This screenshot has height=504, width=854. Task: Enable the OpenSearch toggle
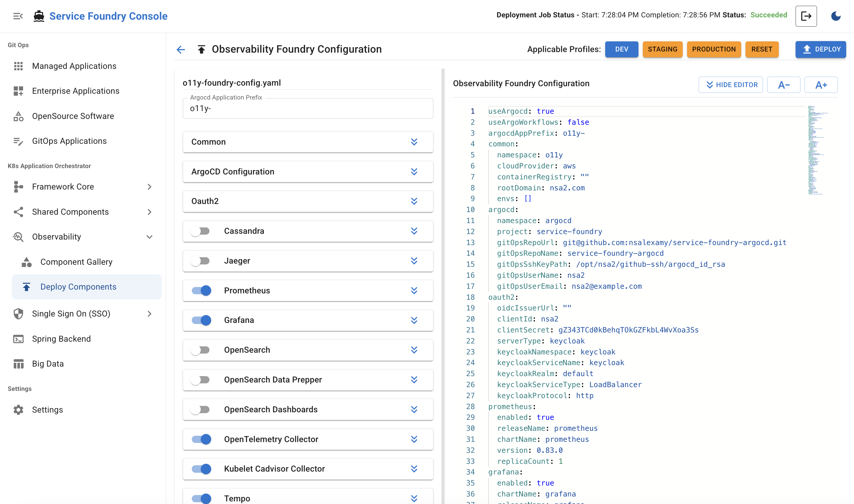[x=200, y=350]
